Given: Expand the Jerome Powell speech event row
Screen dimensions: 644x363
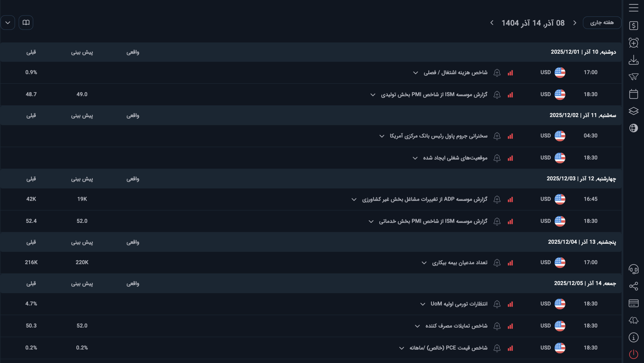Looking at the screenshot, I should (382, 136).
